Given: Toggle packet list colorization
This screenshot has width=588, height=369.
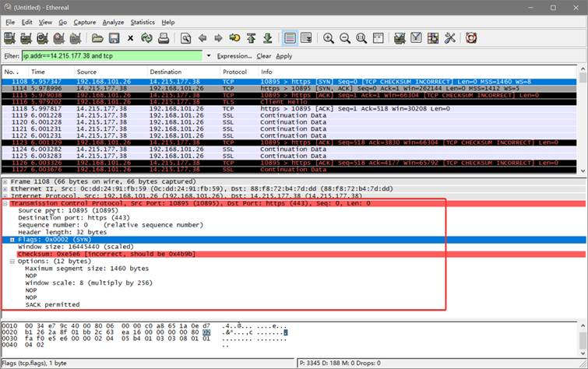Looking at the screenshot, I should coord(290,38).
